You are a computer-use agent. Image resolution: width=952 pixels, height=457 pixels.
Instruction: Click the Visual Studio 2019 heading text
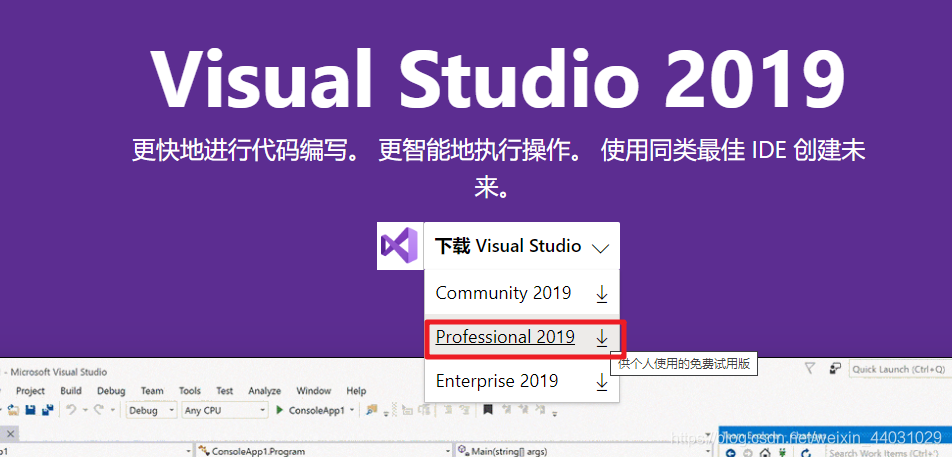(x=497, y=77)
